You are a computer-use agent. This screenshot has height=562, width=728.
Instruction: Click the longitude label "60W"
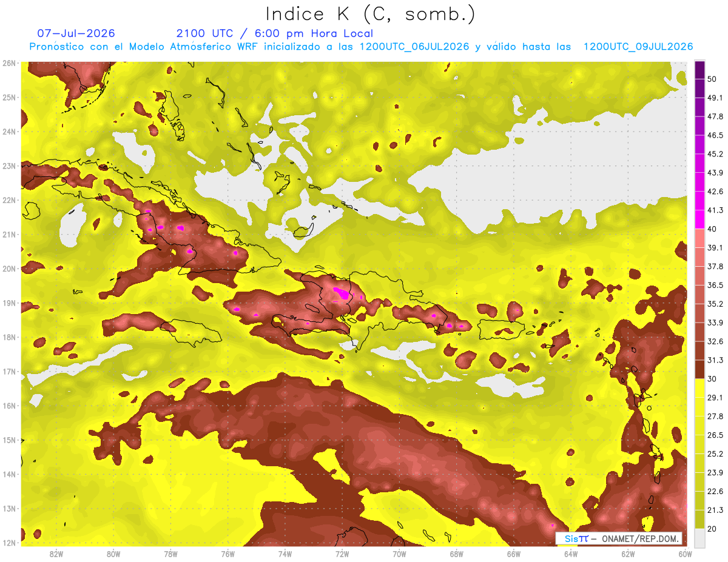(x=685, y=554)
